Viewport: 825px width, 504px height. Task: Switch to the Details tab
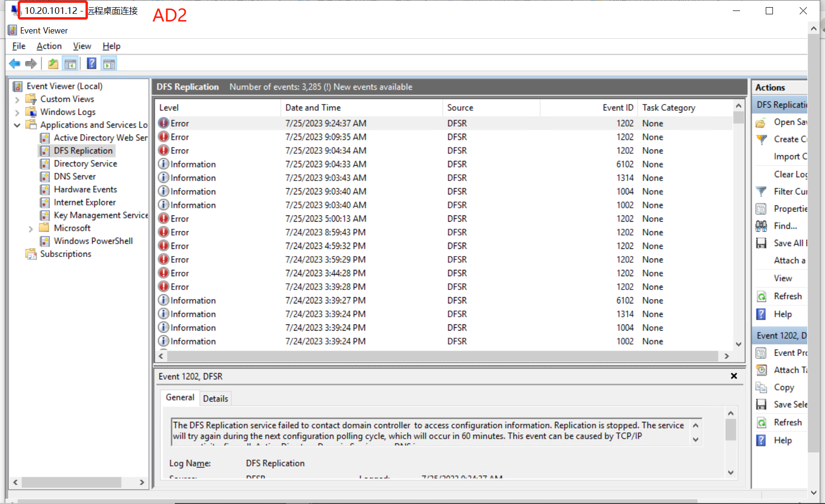pyautogui.click(x=215, y=398)
